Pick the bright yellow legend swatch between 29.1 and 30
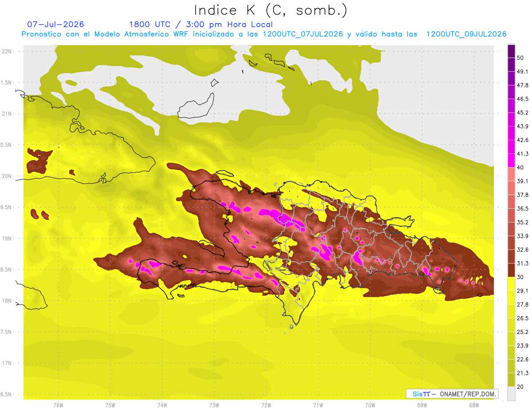This screenshot has width=532, height=411. click(511, 284)
